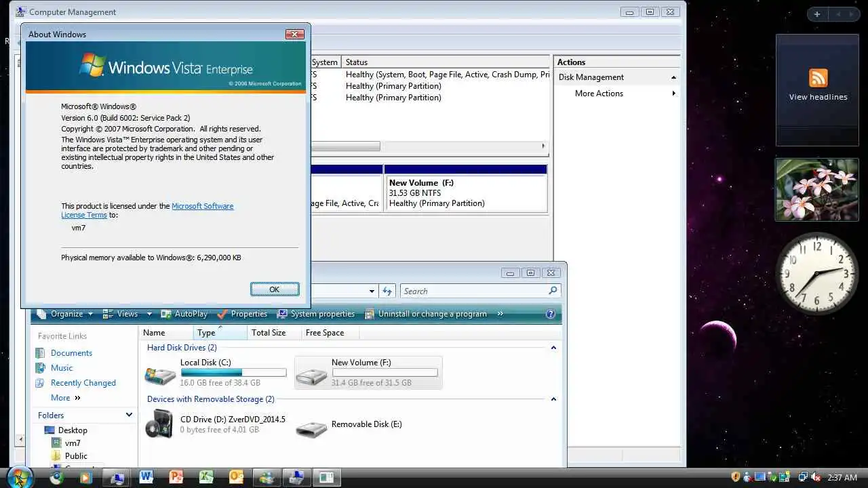Open the taskbar clock showing 2:37 AM
The width and height of the screenshot is (868, 488).
click(x=843, y=477)
